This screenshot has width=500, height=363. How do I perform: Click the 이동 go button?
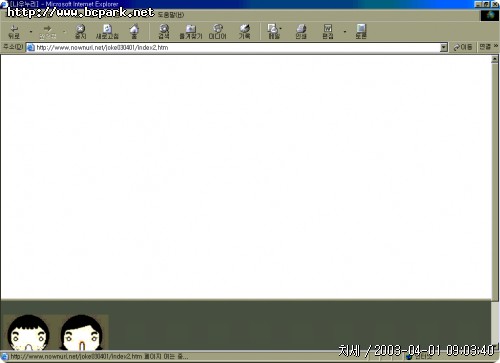[462, 47]
